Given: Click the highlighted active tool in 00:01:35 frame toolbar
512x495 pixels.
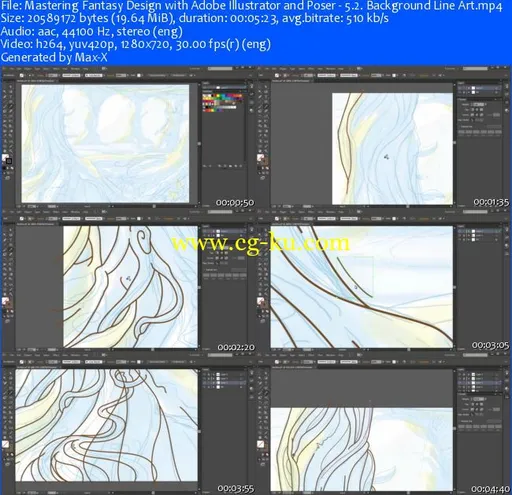Looking at the screenshot, I should [266, 106].
